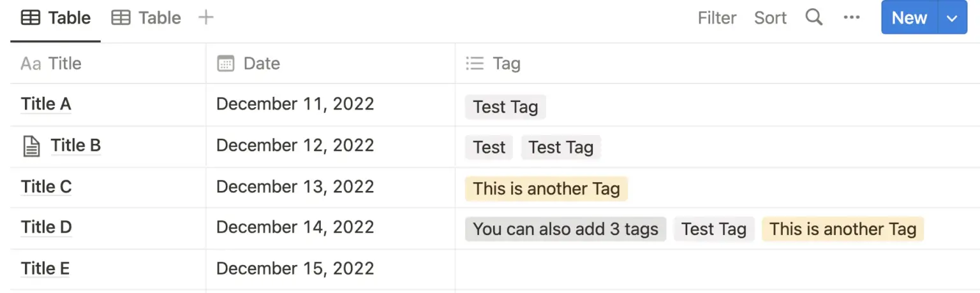Open the three-dot more options menu
Viewport: 980px width, 293px height.
pyautogui.click(x=852, y=17)
